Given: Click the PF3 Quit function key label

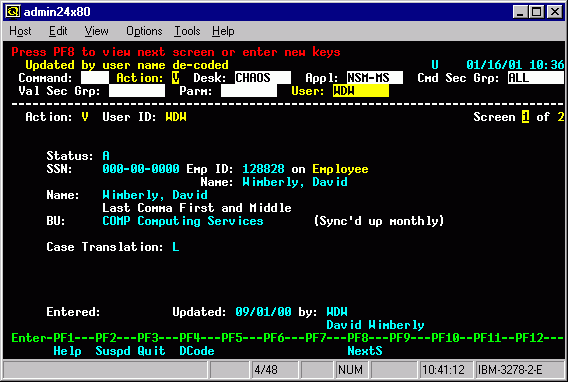Looking at the screenshot, I should (151, 351).
